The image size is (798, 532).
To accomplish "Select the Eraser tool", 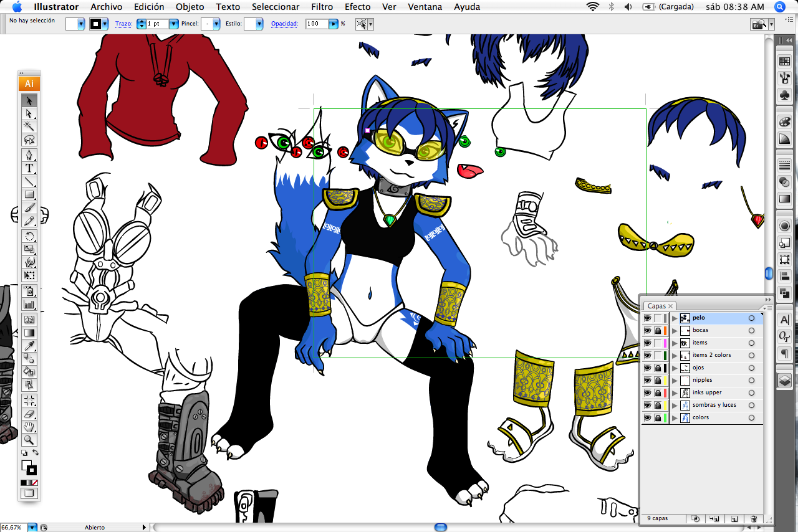I will point(29,414).
